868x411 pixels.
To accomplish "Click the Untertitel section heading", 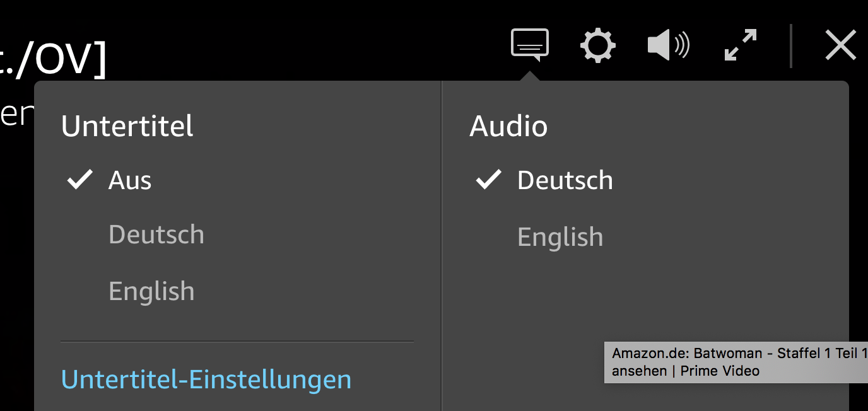I will pyautogui.click(x=127, y=126).
